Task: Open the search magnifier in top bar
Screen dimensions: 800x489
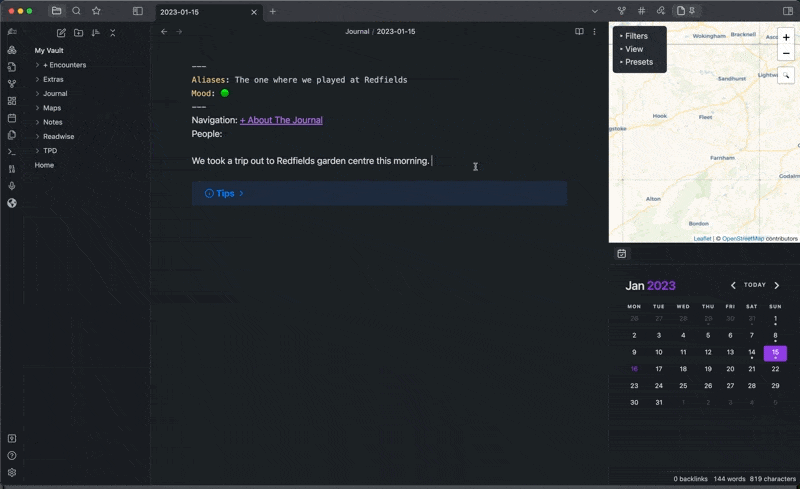Action: point(76,11)
